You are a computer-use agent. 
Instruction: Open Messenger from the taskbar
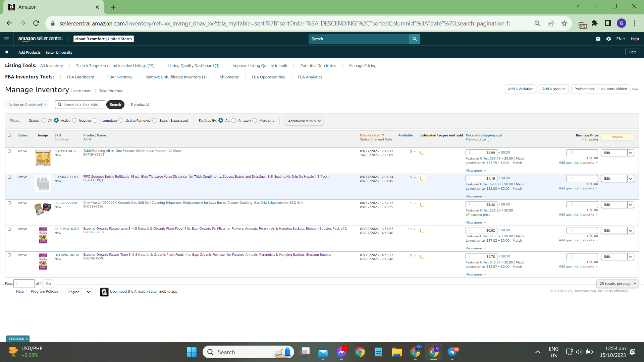[x=341, y=352]
